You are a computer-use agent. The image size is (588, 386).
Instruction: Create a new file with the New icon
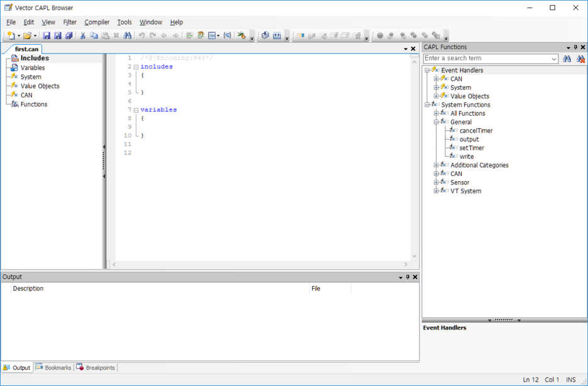coord(11,36)
